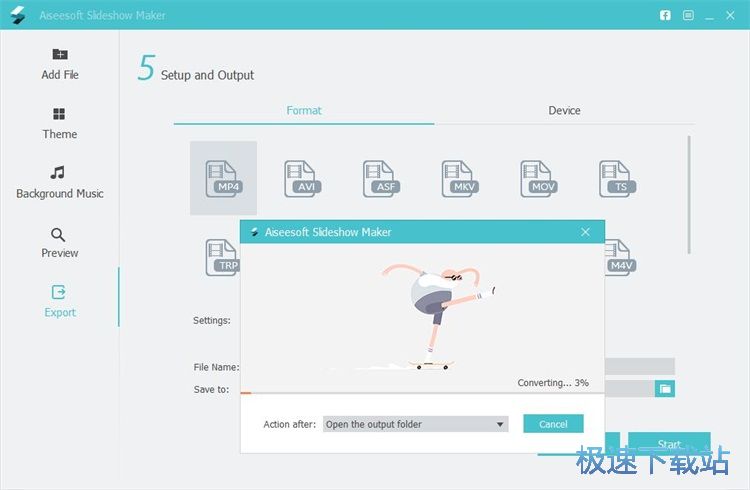Switch to the Format tab
Screen dimensions: 750x490
click(304, 111)
